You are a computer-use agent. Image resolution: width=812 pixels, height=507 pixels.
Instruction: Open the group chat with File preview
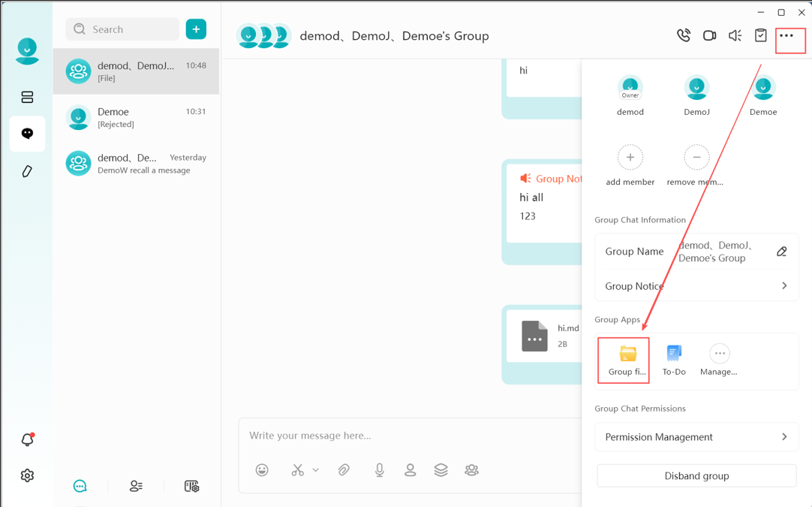point(136,71)
